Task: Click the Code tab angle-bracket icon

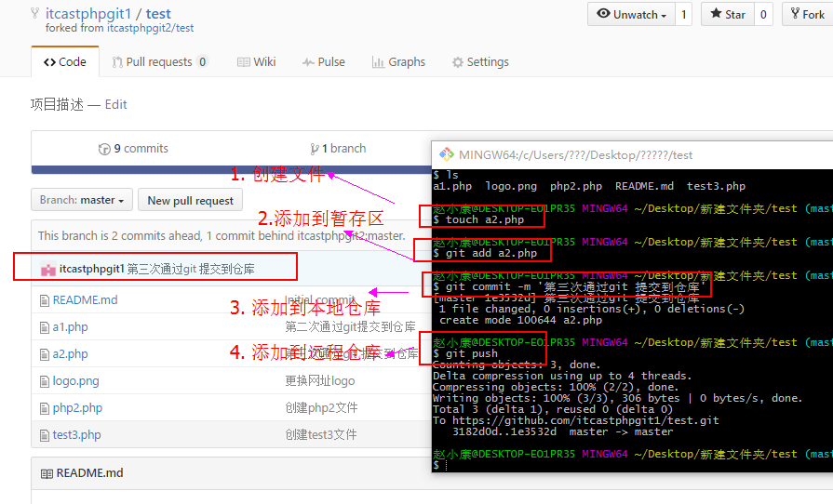Action: coord(49,62)
